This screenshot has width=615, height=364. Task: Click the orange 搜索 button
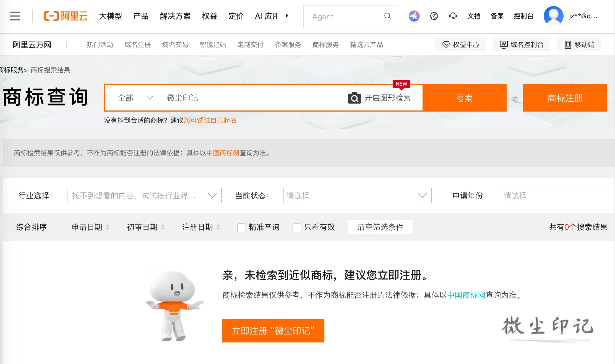465,98
